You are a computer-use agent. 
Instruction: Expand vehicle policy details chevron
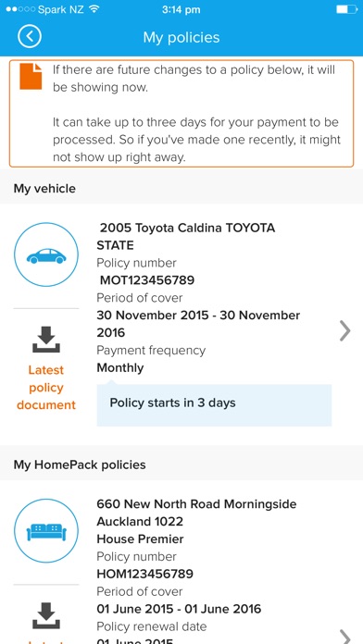pos(344,331)
